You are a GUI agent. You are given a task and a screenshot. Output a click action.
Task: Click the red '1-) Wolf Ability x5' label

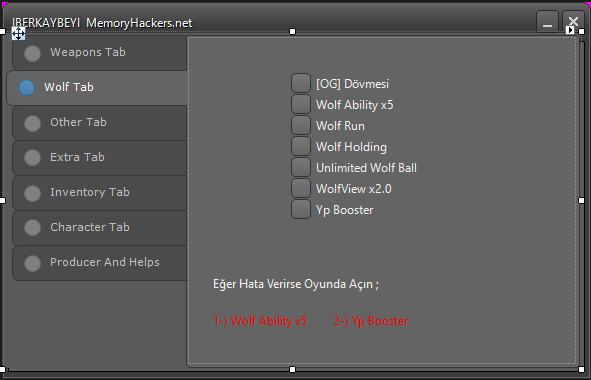pos(260,321)
